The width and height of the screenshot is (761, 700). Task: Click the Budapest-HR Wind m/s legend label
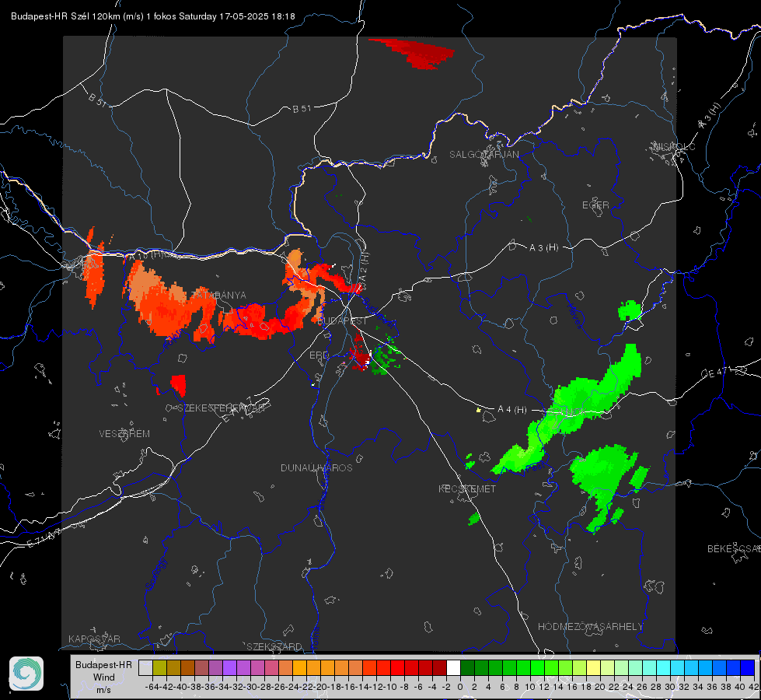[104, 677]
